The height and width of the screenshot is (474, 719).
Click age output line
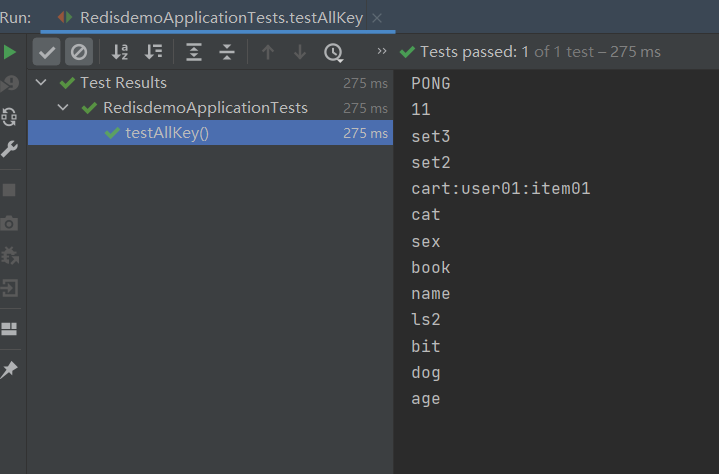pos(426,398)
